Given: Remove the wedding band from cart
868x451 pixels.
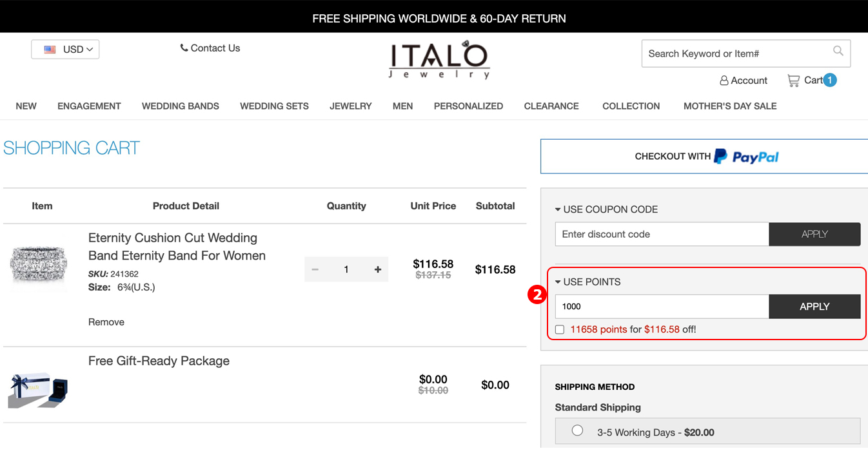Looking at the screenshot, I should pyautogui.click(x=106, y=322).
